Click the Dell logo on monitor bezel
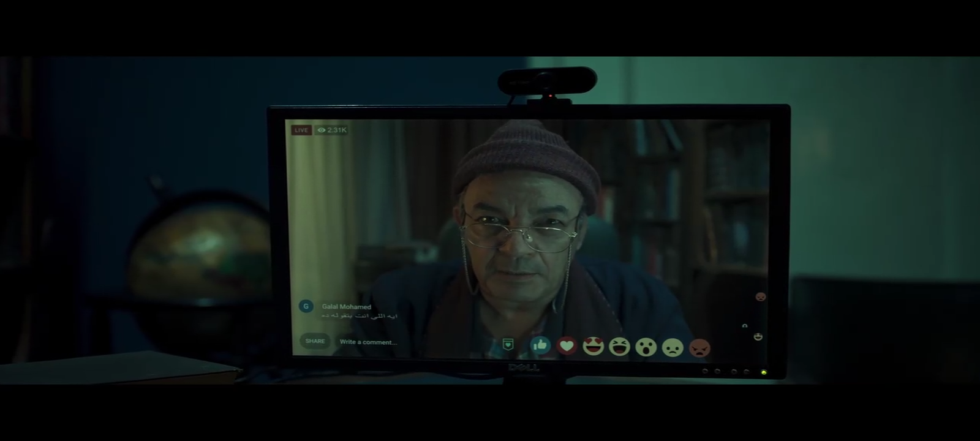The height and width of the screenshot is (441, 980). click(x=524, y=367)
